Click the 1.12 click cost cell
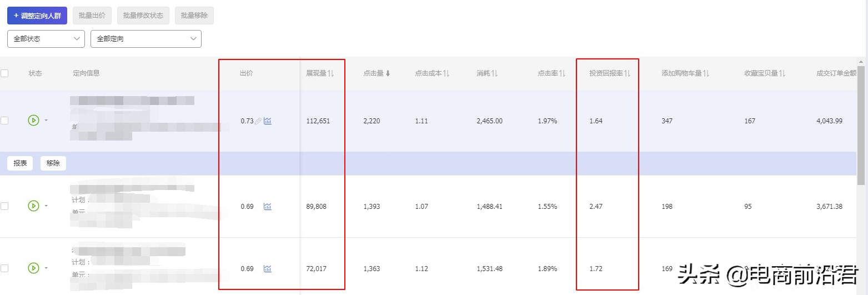Image resolution: width=868 pixels, height=295 pixels. [422, 268]
